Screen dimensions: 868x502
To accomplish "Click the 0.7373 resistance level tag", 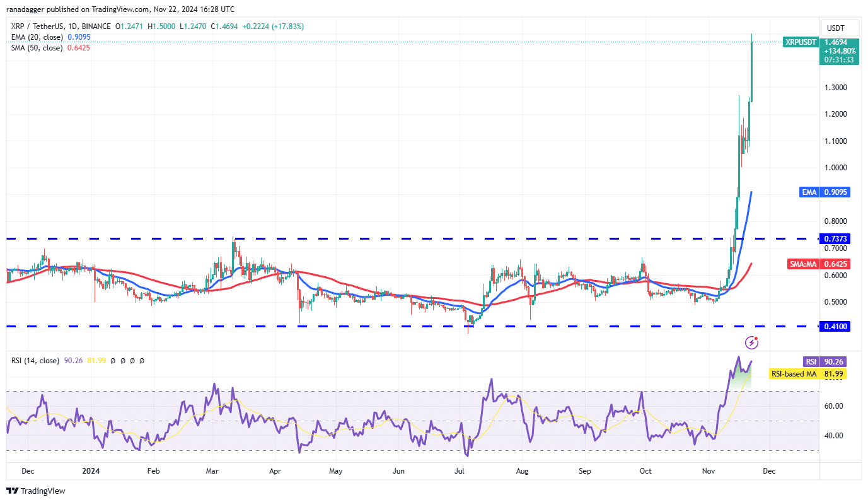I will tap(835, 238).
